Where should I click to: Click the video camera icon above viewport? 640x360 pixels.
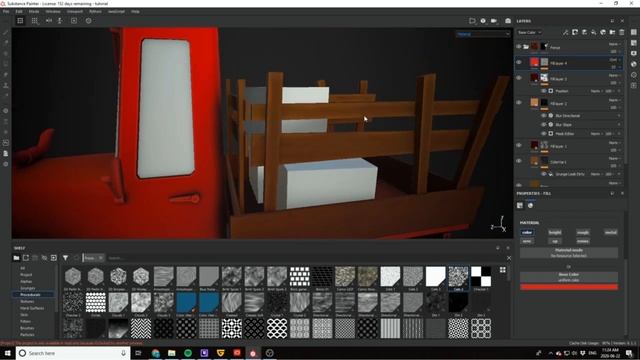click(x=494, y=21)
